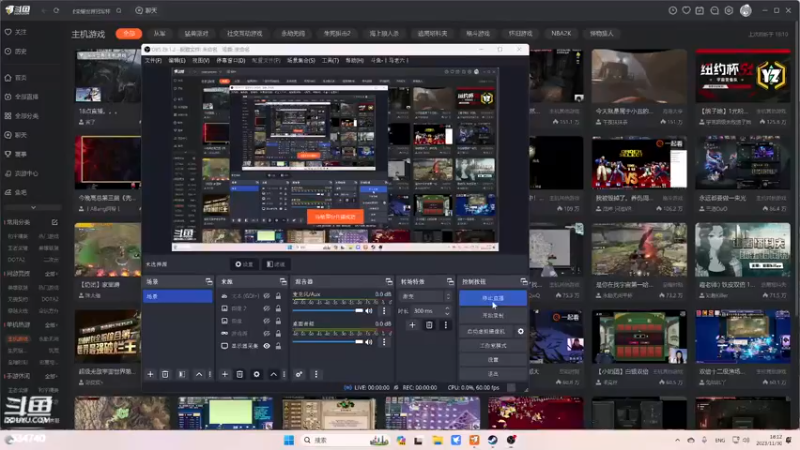Hide the 显示器采集 source
The width and height of the screenshot is (800, 450).
pos(266,345)
